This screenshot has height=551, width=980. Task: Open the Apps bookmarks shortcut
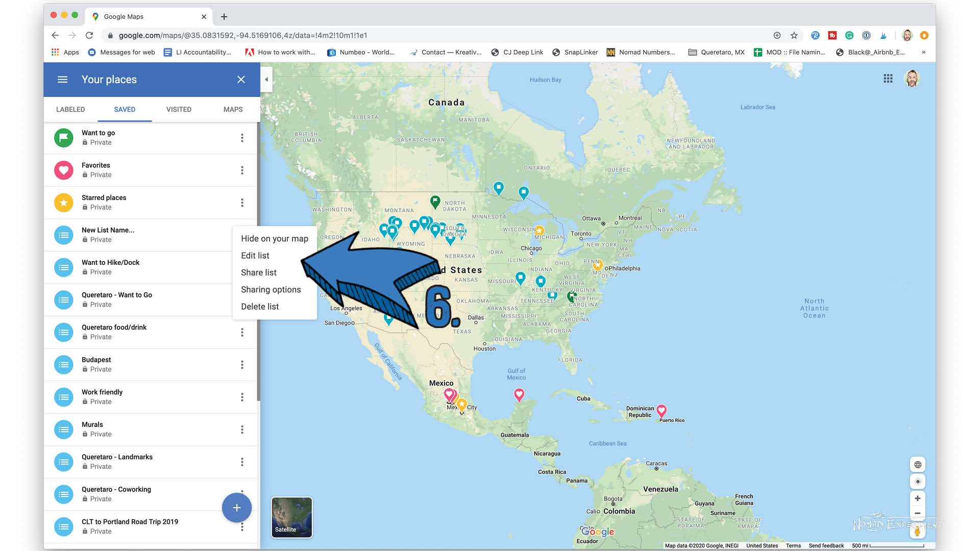coord(65,52)
